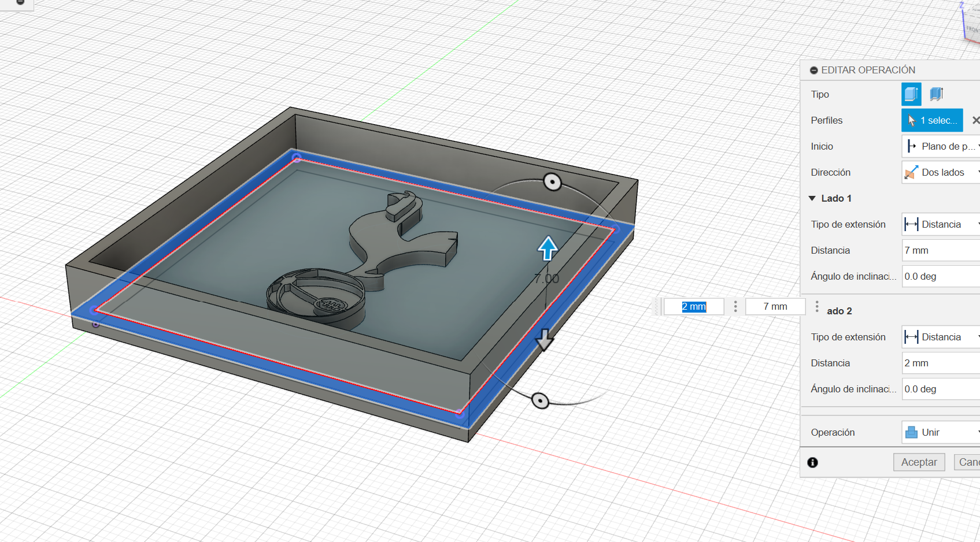Open the three-dot menu beside the 2 mm field
Image resolution: width=980 pixels, height=542 pixels.
coord(735,306)
